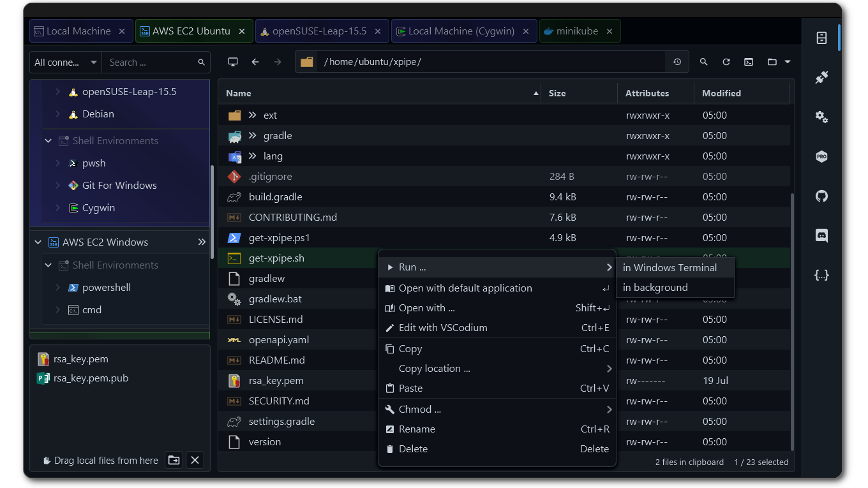This screenshot has height=488, width=868.
Task: Collapse the first Shell Environments group
Action: [x=48, y=141]
